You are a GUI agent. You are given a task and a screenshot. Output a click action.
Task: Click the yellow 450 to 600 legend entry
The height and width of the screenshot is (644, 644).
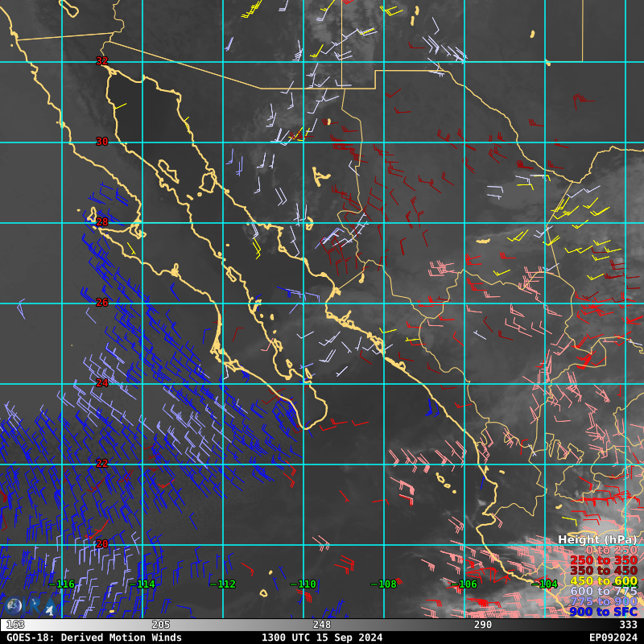[603, 581]
